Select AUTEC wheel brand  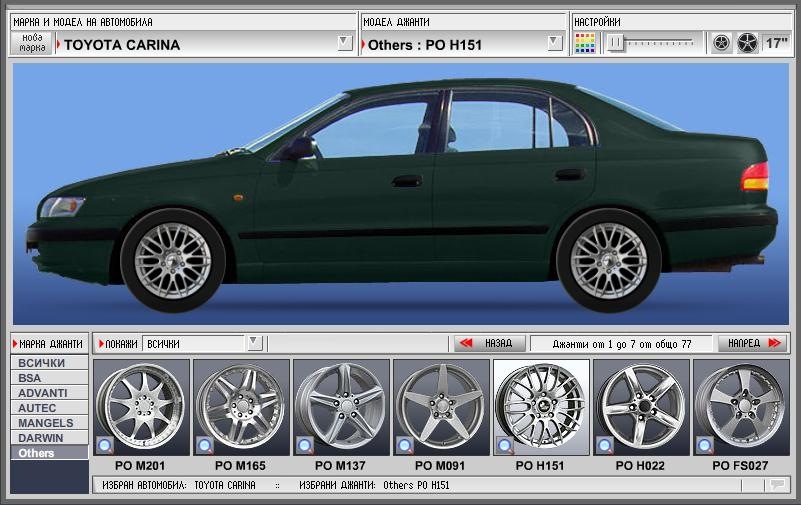[50, 408]
